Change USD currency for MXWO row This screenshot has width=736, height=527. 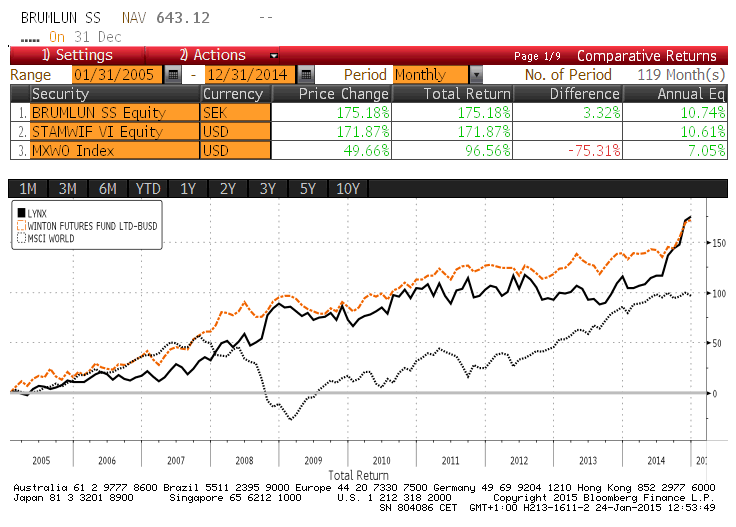point(236,151)
